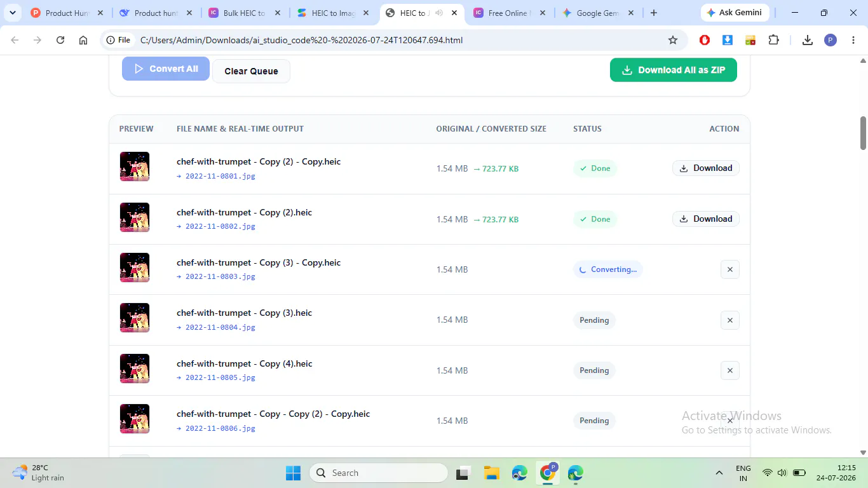Open the weather widget showing 28°C
The height and width of the screenshot is (488, 868).
(x=39, y=473)
